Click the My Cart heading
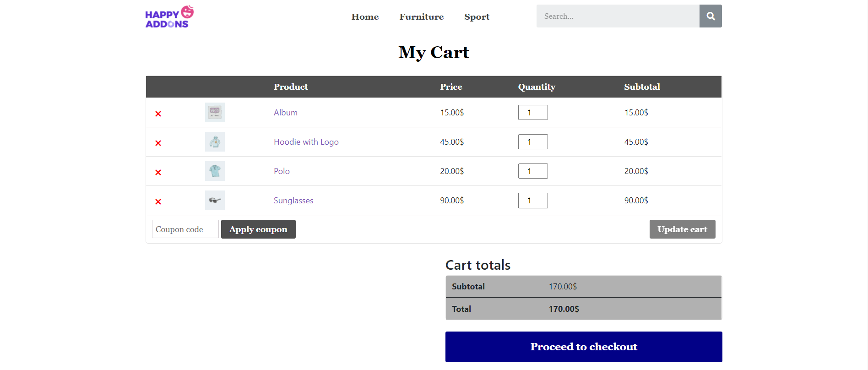868x370 pixels. (x=434, y=53)
